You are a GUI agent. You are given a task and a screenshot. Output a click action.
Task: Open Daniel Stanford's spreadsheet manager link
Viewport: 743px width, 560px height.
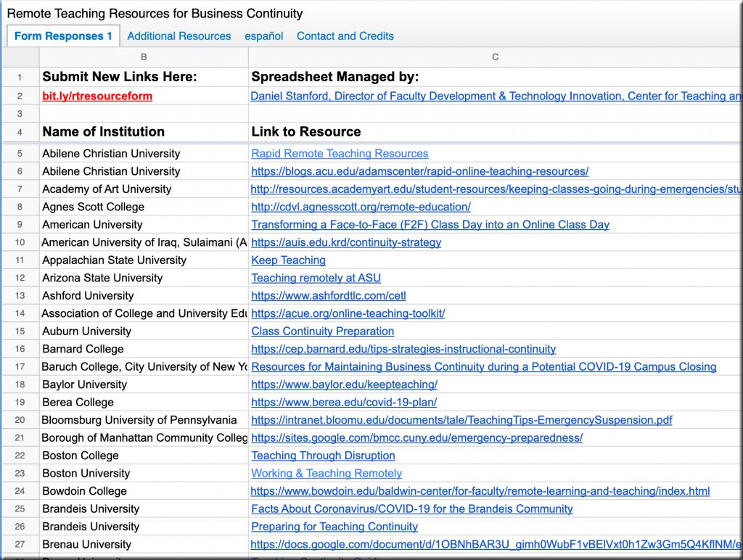point(495,96)
